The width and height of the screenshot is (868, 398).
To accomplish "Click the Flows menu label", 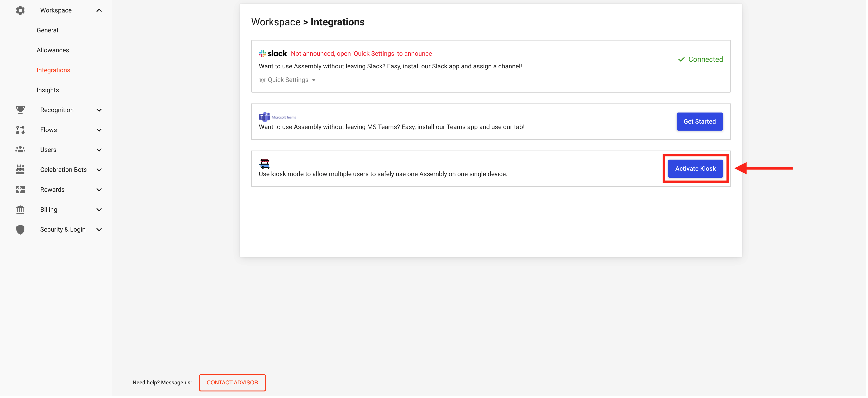I will click(49, 130).
